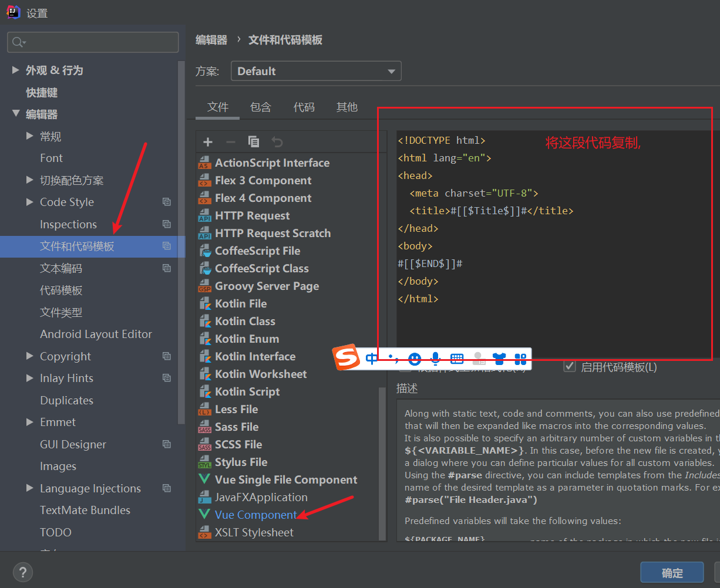Screen dimensions: 720x588
Task: Click the Vue Single File Component icon
Action: coord(204,479)
